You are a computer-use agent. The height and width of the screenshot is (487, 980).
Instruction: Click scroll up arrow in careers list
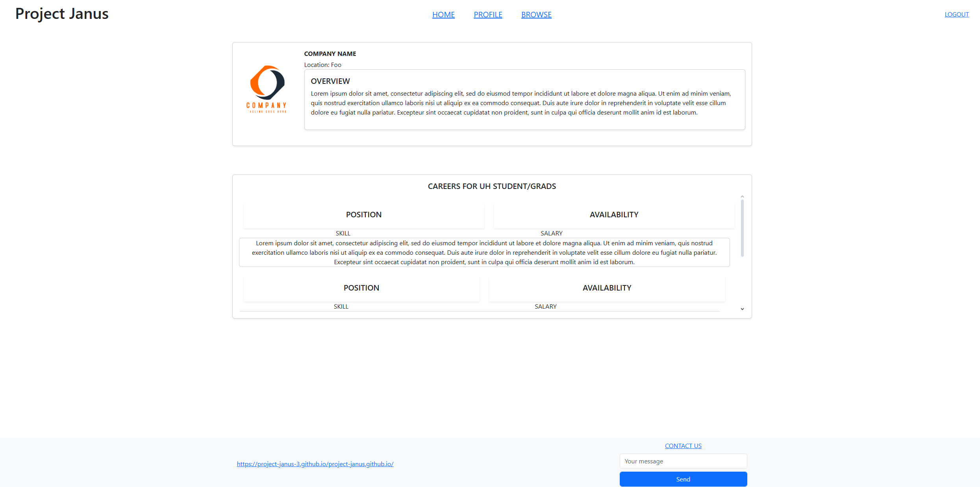tap(742, 196)
